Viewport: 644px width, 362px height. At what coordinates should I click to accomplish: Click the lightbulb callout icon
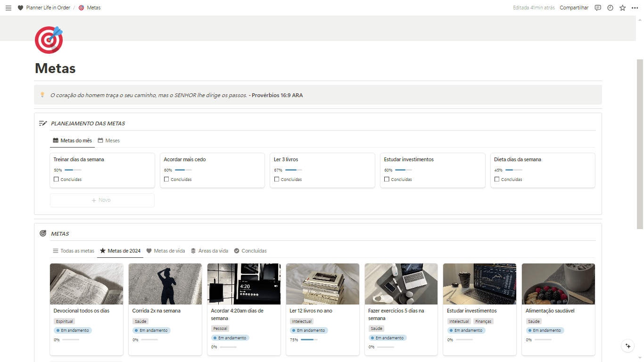click(x=42, y=95)
